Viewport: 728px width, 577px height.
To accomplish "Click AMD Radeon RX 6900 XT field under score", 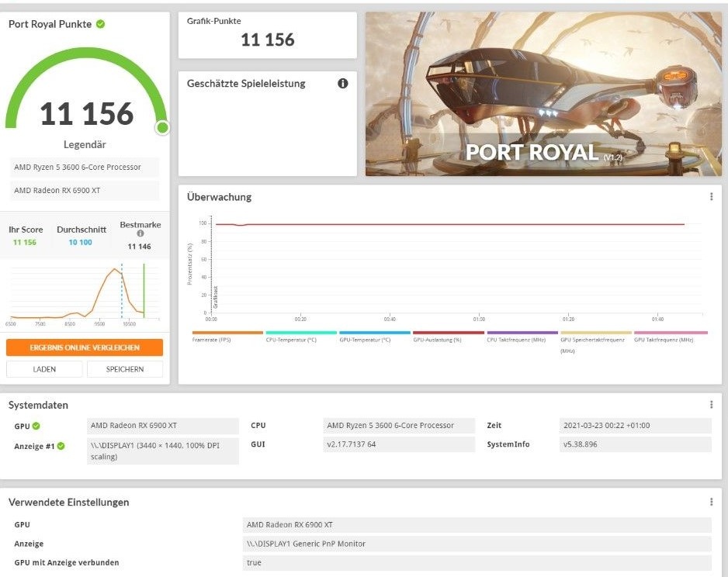I will [85, 190].
